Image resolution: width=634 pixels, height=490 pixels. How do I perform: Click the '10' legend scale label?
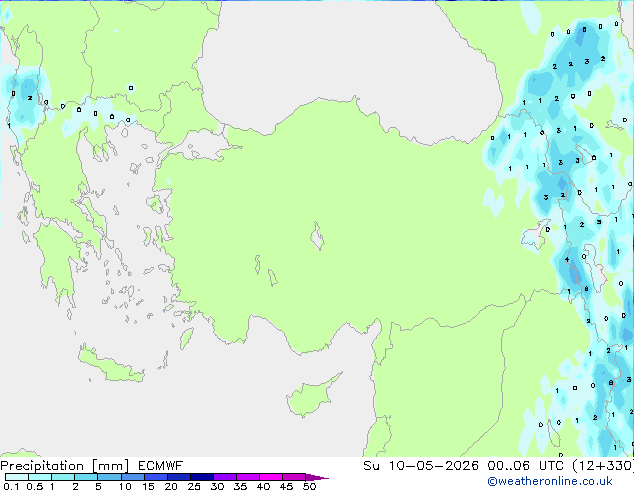tap(125, 486)
